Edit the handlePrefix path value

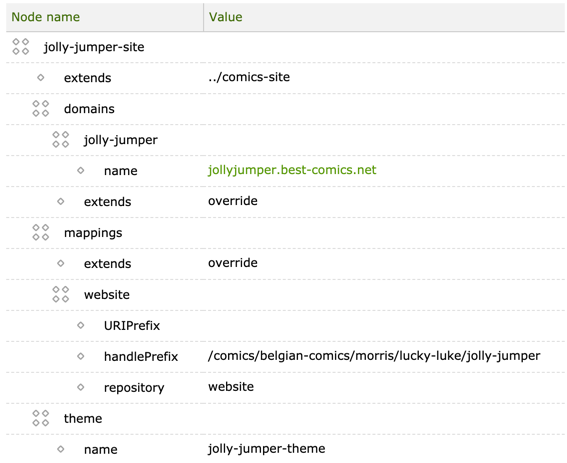click(374, 356)
